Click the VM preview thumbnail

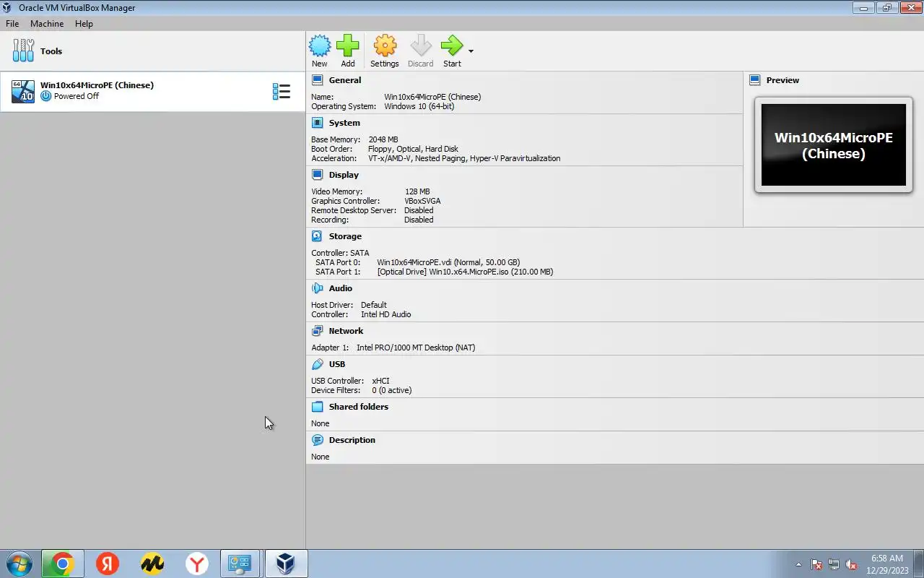[x=834, y=145]
